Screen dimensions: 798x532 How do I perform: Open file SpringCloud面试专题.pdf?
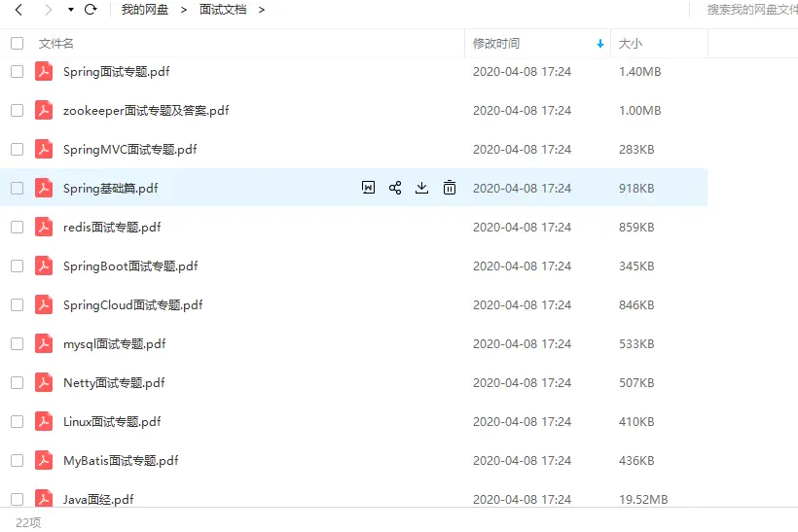(x=132, y=305)
